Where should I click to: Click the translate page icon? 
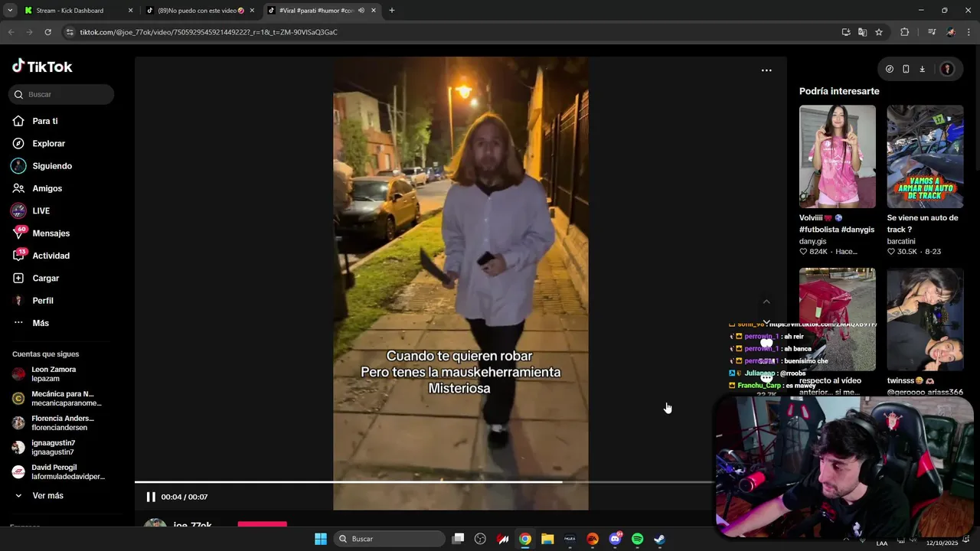(862, 32)
